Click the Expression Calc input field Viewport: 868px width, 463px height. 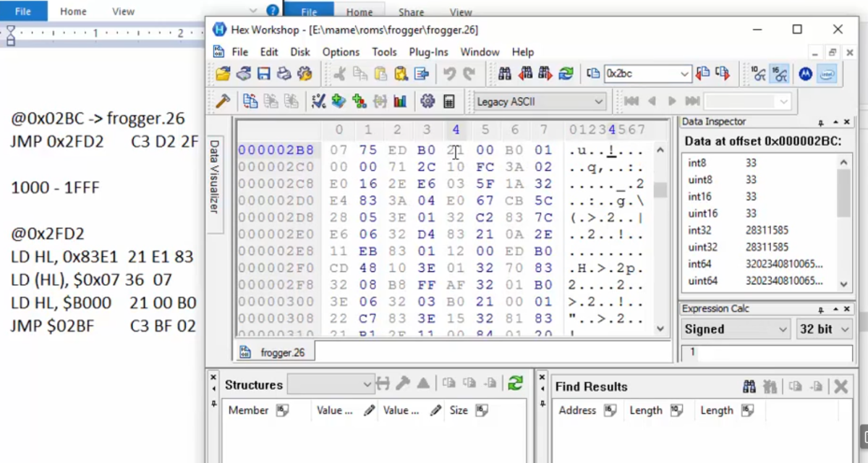(x=767, y=352)
